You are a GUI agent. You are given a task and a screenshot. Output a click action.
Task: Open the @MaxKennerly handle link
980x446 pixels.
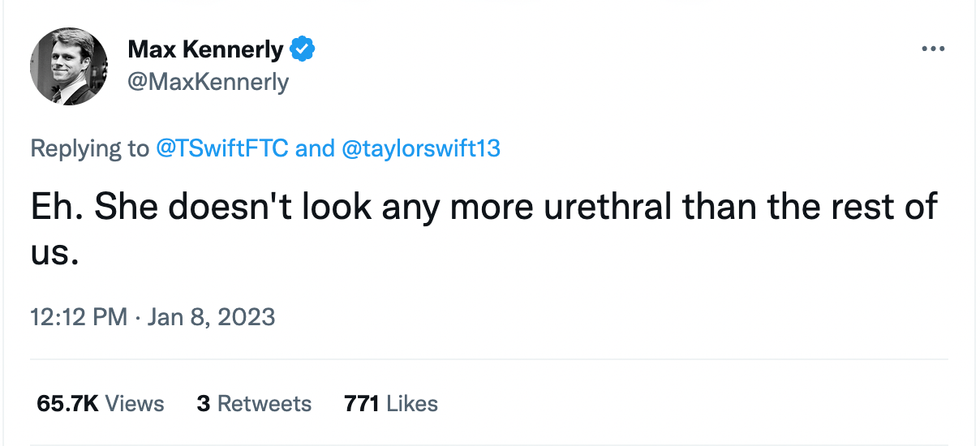208,82
